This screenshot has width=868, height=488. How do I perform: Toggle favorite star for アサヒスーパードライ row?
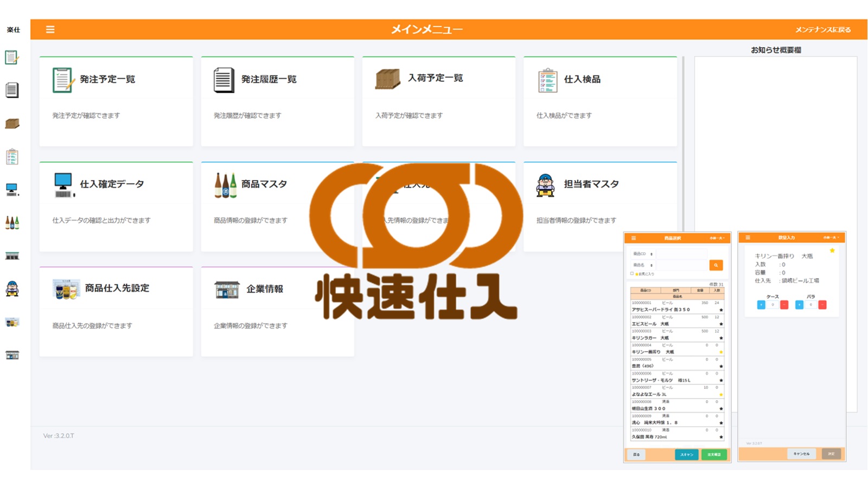pyautogui.click(x=721, y=310)
